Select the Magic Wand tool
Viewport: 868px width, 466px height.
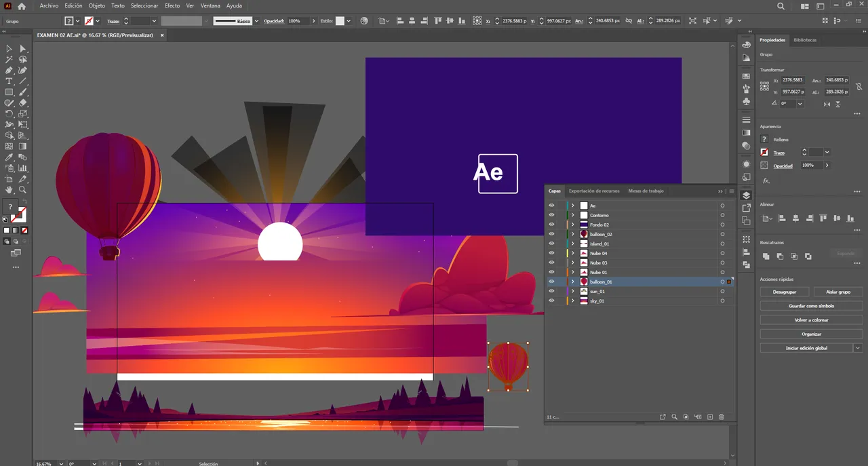9,60
